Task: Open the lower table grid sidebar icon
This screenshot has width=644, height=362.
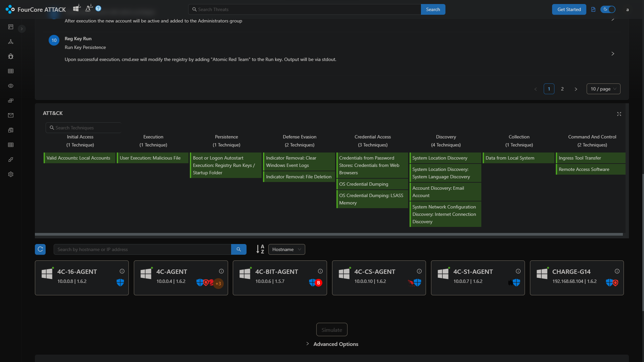Action: 11,145
